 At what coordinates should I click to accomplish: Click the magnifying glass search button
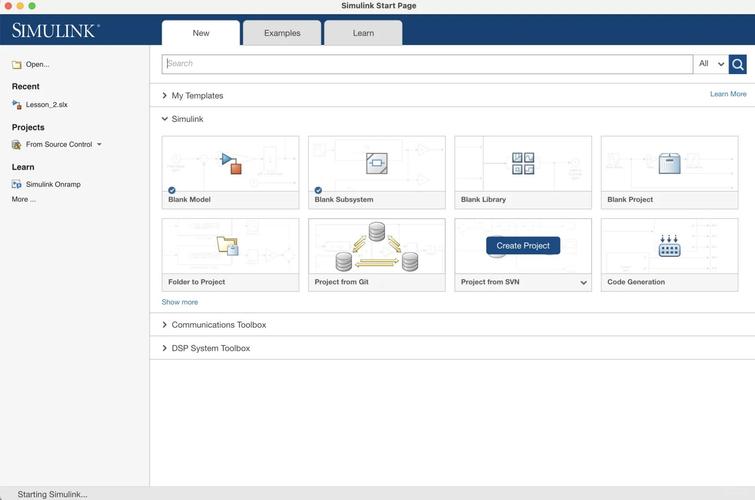[737, 64]
